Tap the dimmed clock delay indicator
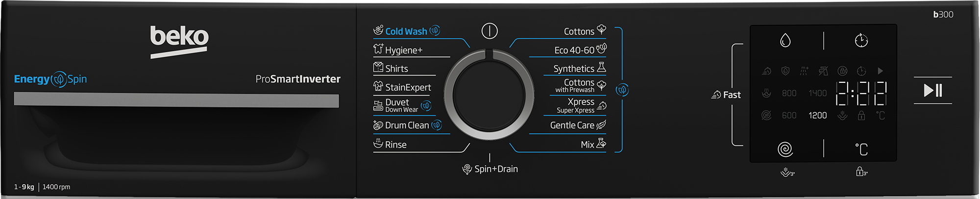 coord(861,71)
